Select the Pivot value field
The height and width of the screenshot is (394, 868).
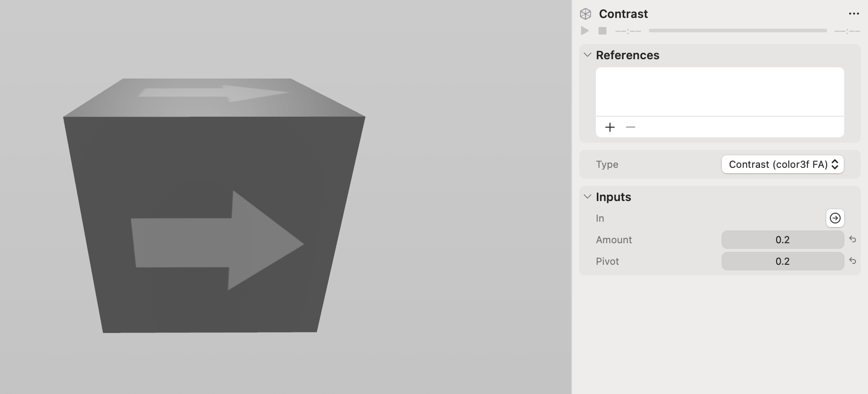pyautogui.click(x=783, y=261)
